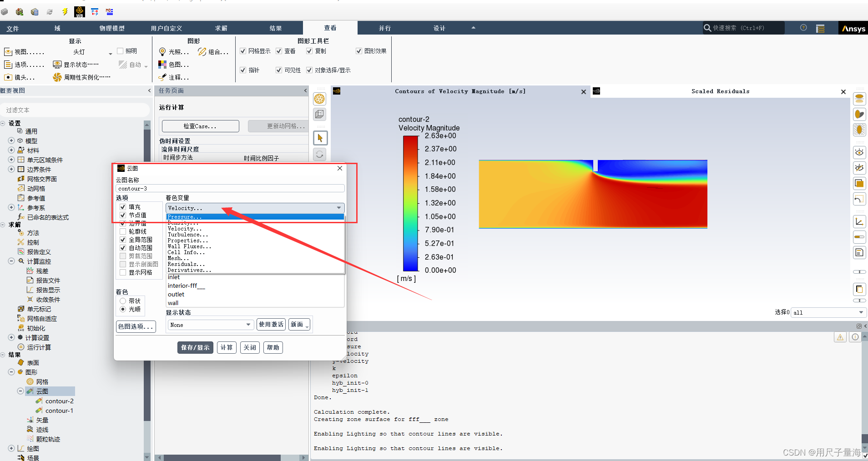The image size is (868, 461).
Task: Click the grey refresh arrows toolbar icon
Action: pyautogui.click(x=50, y=12)
